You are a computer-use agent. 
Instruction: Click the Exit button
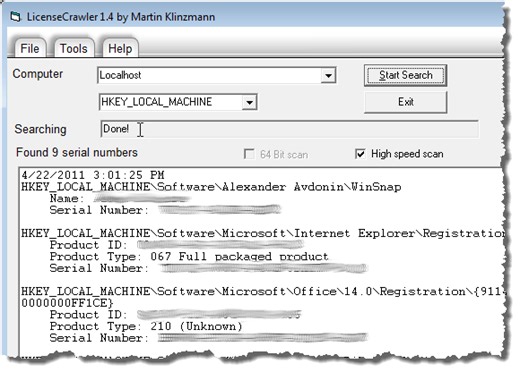coord(405,102)
